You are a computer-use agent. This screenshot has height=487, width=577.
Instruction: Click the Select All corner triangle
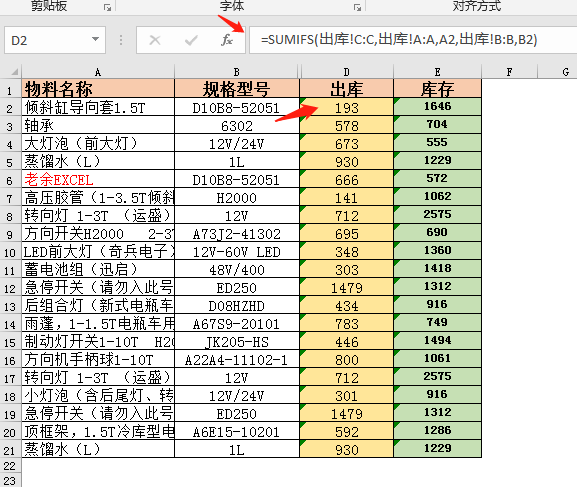click(x=14, y=71)
